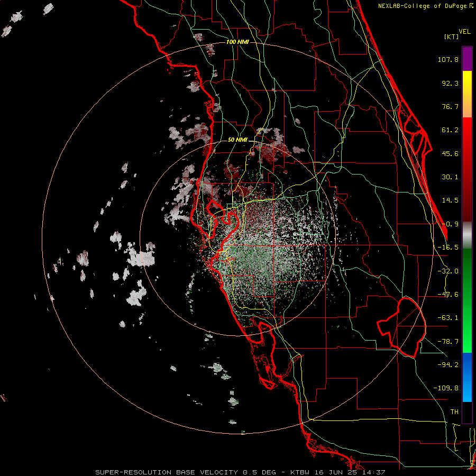Click the -32.0 velocity scale value
This screenshot has width=476, height=476.
pyautogui.click(x=448, y=271)
